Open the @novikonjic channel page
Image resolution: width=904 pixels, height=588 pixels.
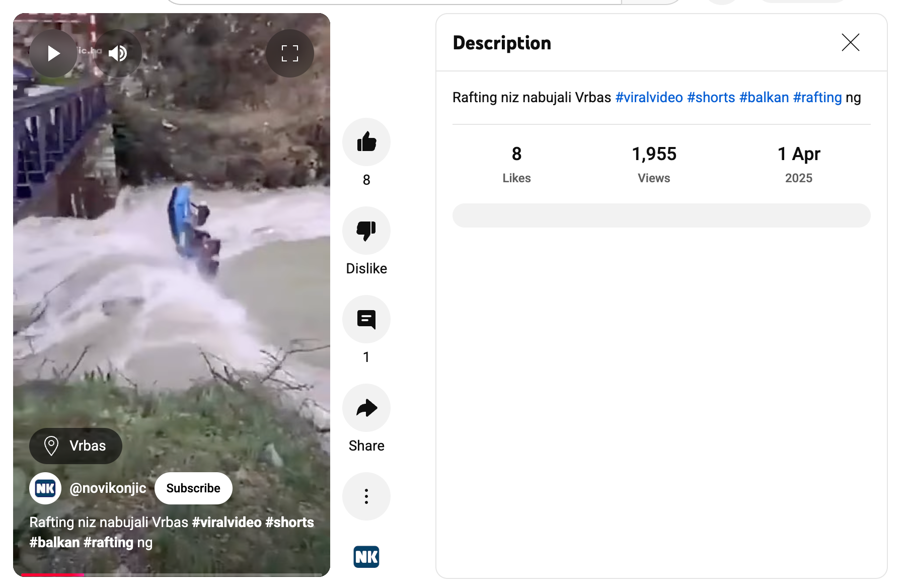tap(108, 488)
